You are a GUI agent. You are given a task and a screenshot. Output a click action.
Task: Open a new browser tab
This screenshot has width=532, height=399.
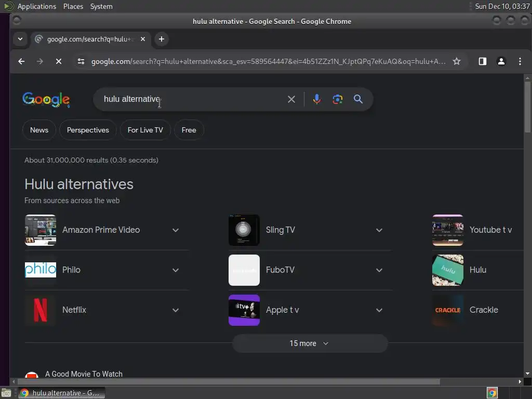coord(162,39)
